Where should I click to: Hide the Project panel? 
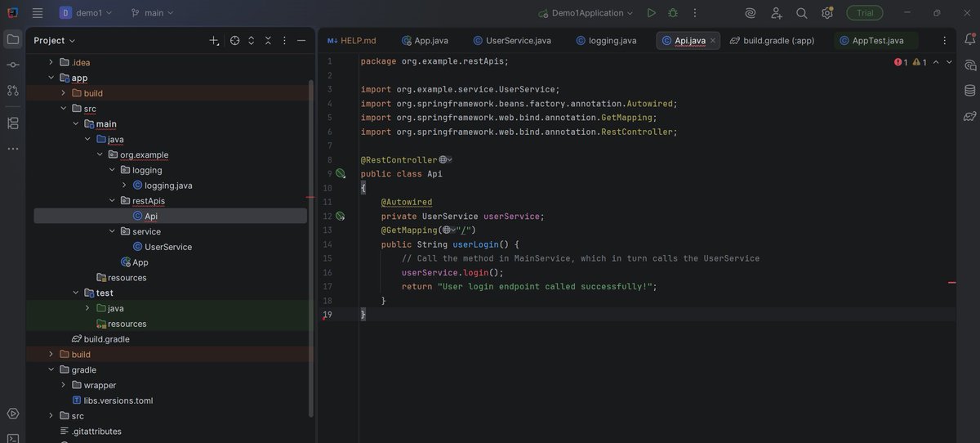(301, 40)
